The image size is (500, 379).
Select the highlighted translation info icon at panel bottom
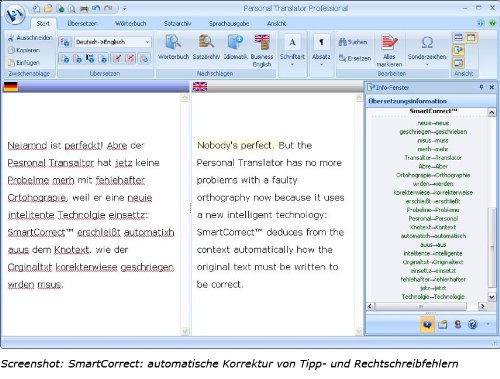428,324
